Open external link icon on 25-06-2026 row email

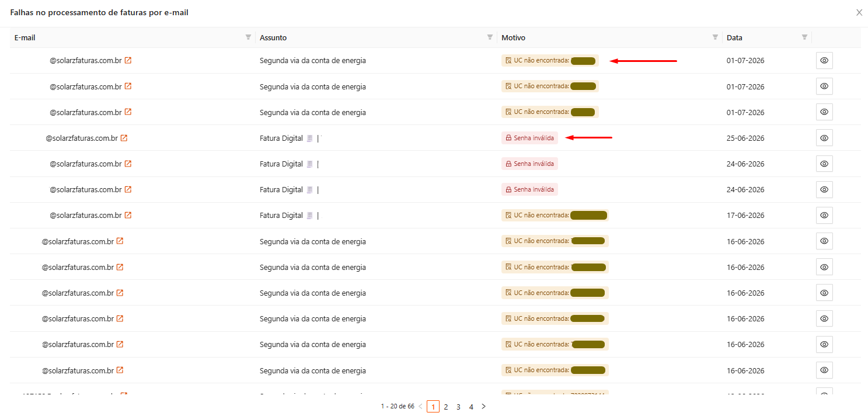tap(124, 138)
